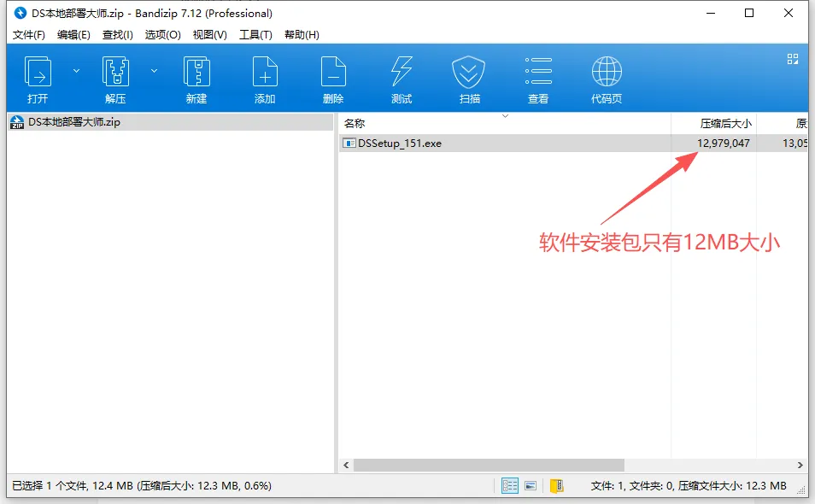The width and height of the screenshot is (815, 504).
Task: Select DS本地部署大师.zip in the folder tree
Action: click(171, 122)
